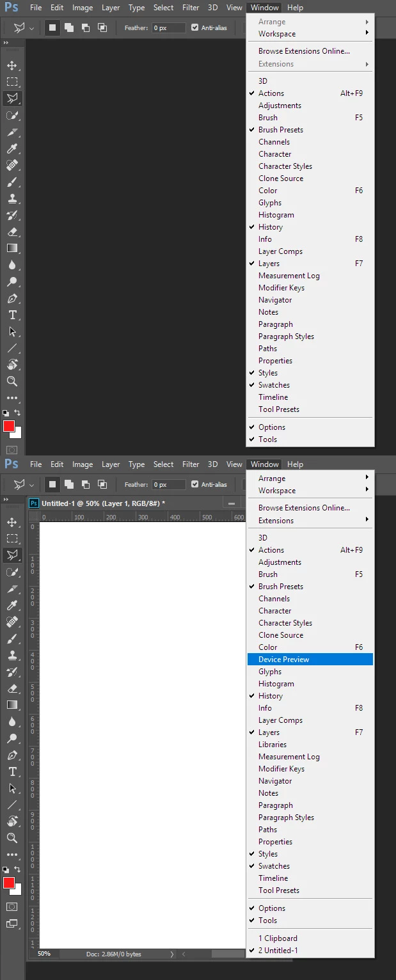Image resolution: width=396 pixels, height=980 pixels.
Task: Pick Polygonal Lasso tool in window with no document
Action: 12,99
